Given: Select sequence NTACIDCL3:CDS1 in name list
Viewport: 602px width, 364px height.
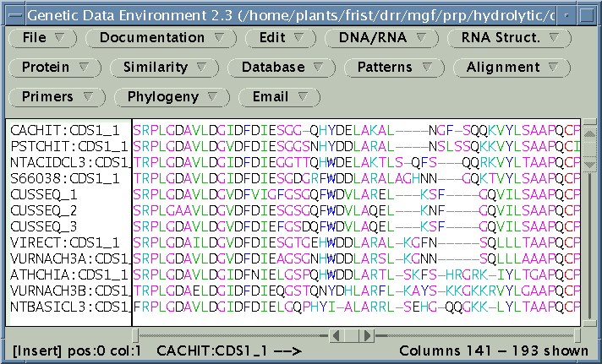Looking at the screenshot, I should click(71, 163).
